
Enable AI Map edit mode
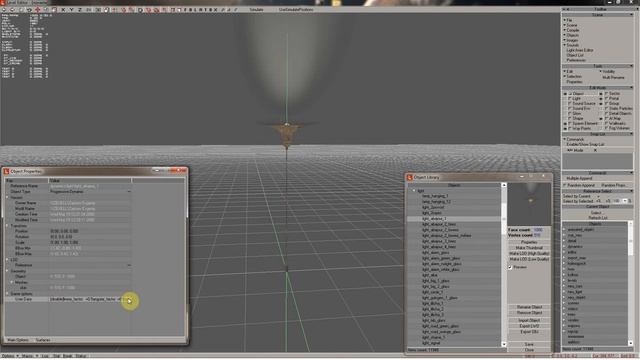tap(613, 118)
